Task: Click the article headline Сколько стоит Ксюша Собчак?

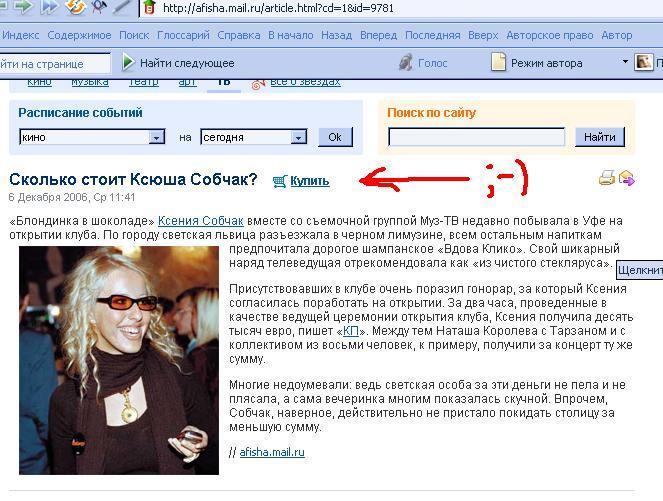Action: click(133, 180)
